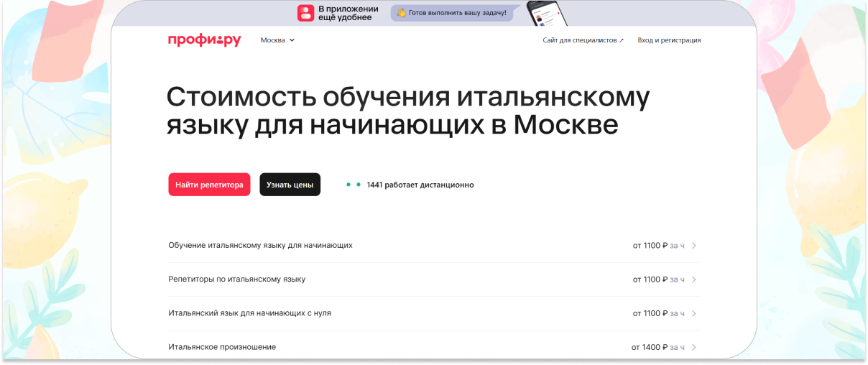Open the Москва city dropdown
The image size is (868, 365).
pos(277,40)
